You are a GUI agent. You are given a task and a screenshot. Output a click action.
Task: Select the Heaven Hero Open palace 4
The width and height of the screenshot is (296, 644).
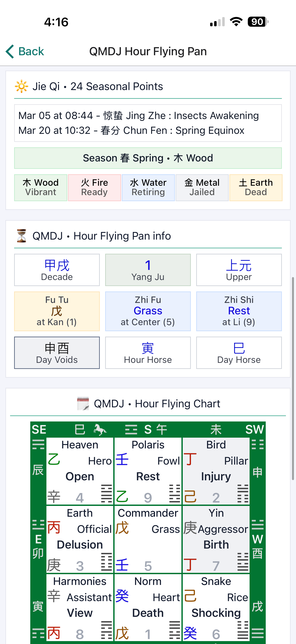coord(80,471)
